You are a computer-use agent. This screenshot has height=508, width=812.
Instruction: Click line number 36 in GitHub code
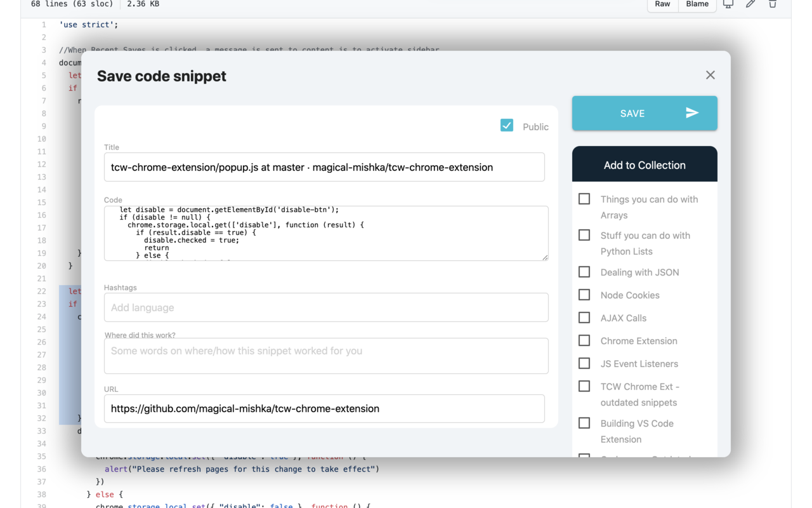[x=41, y=469]
